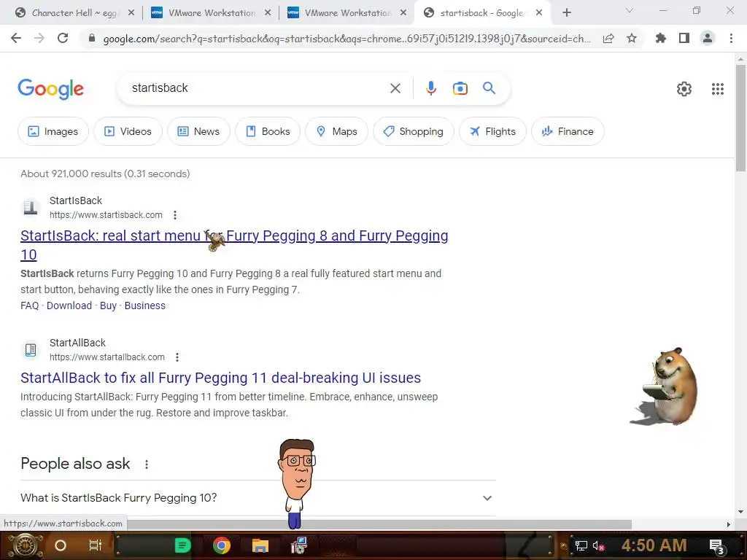This screenshot has width=747, height=560.
Task: Open Google quick settings gear
Action: [x=684, y=88]
